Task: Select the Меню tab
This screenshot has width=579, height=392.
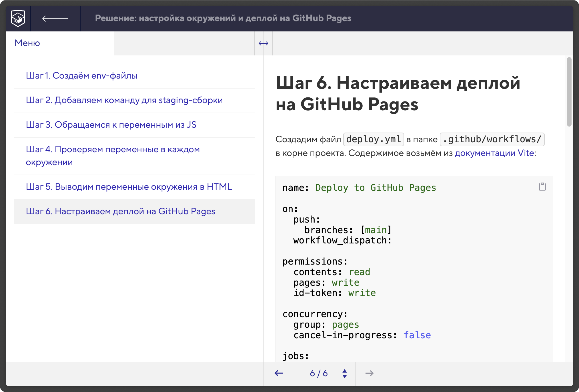Action: (27, 43)
